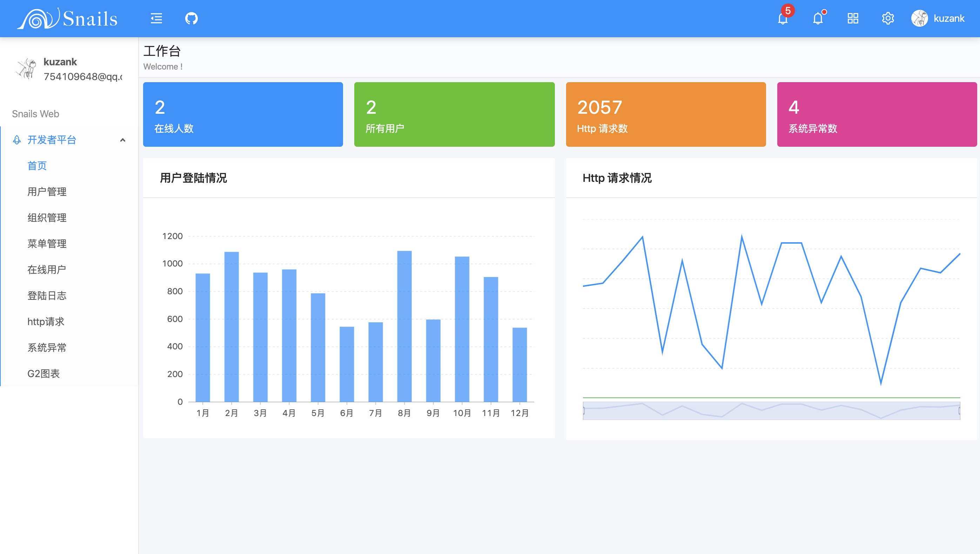The height and width of the screenshot is (554, 980).
Task: Click the Http 请求数 orange card
Action: click(665, 114)
